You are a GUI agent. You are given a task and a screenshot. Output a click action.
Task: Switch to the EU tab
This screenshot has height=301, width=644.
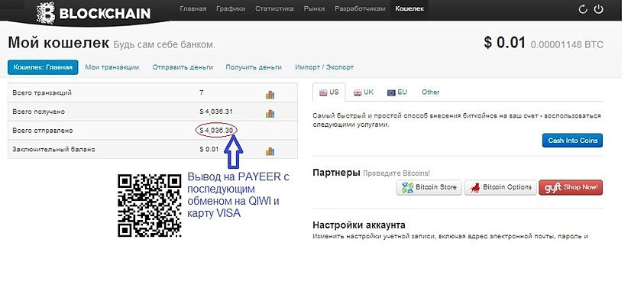pyautogui.click(x=396, y=92)
